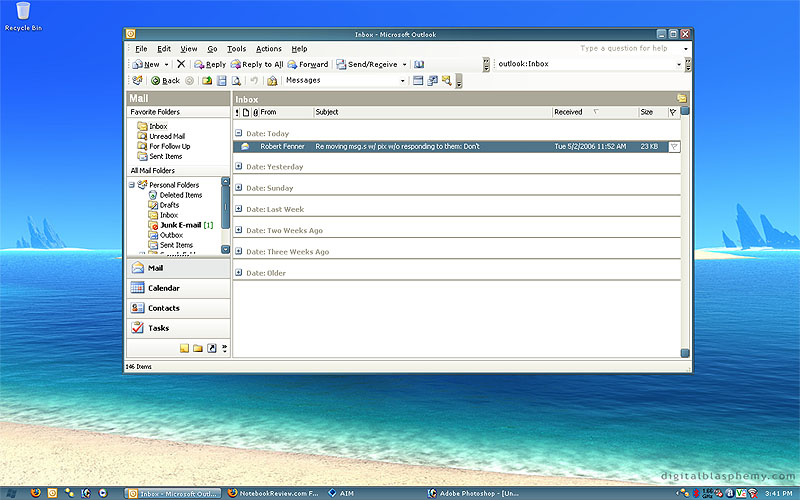Click the AutoPreview icon
800x500 pixels.
pyautogui.click(x=447, y=81)
